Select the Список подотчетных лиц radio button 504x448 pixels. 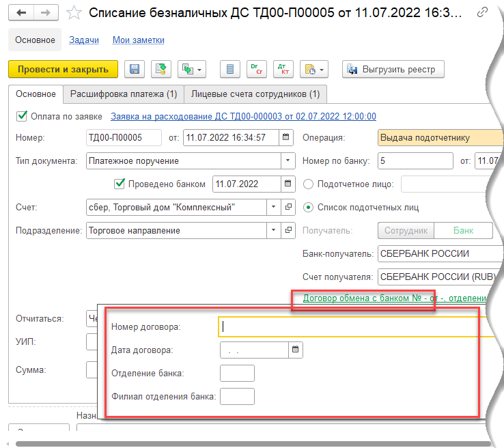(x=308, y=207)
